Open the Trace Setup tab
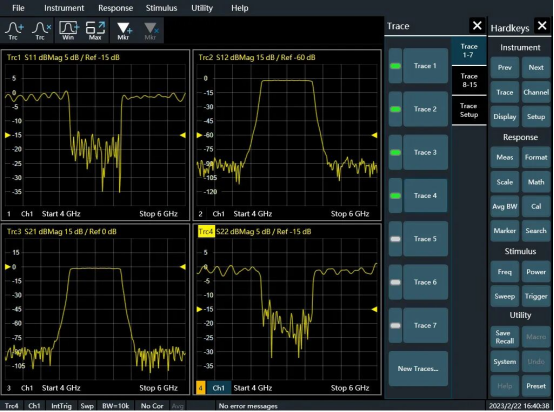 pos(469,110)
